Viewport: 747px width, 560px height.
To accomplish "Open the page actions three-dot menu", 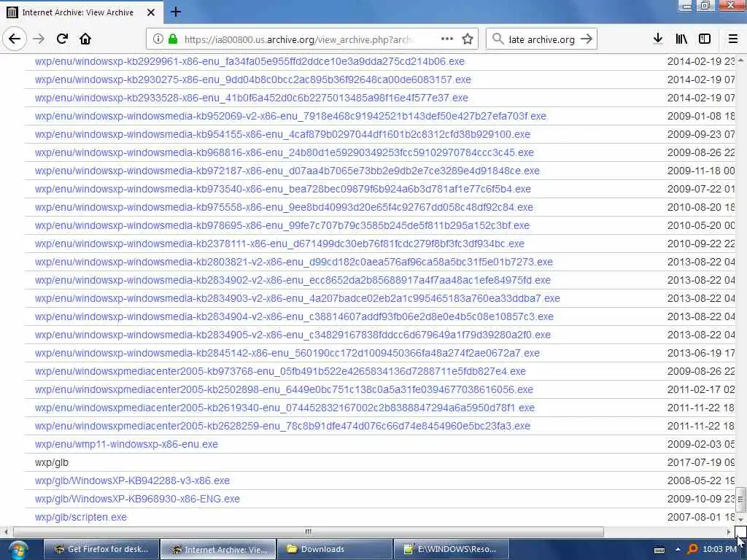I will click(x=447, y=39).
